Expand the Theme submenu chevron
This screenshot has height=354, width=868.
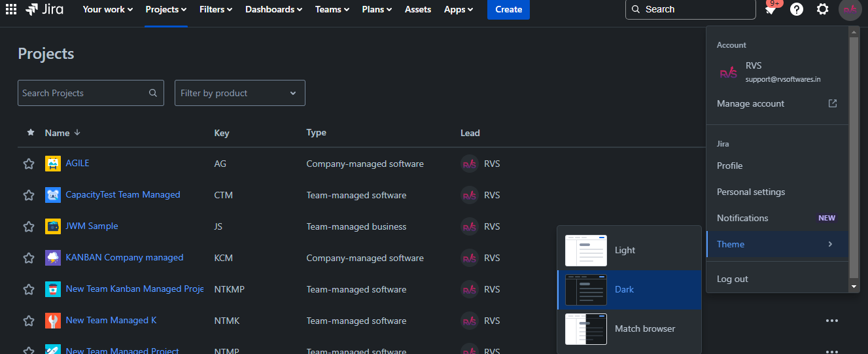830,244
